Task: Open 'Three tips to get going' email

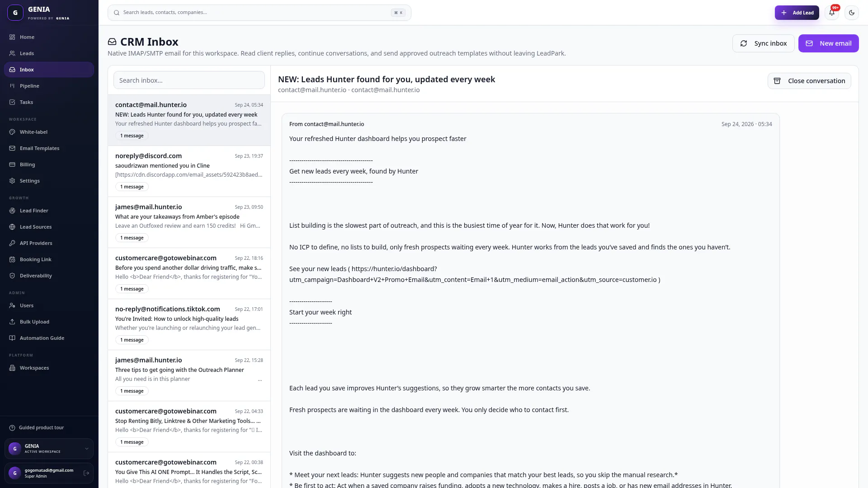Action: 189,375
